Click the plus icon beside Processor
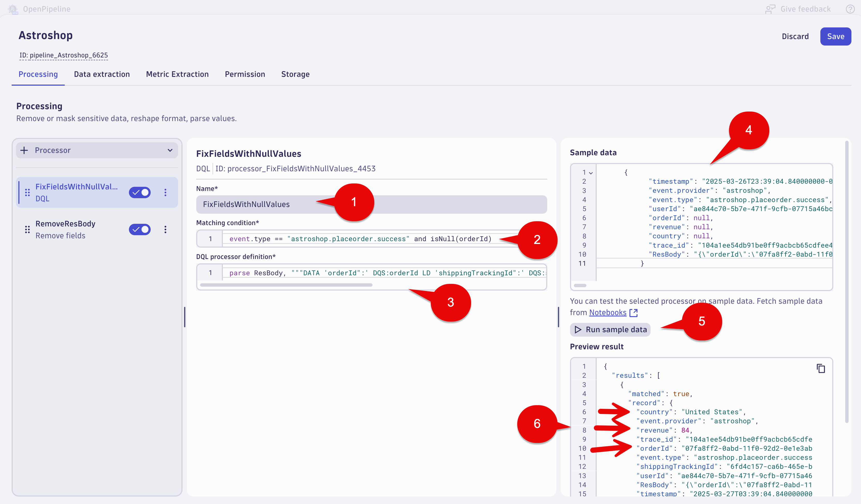The width and height of the screenshot is (861, 504). (x=24, y=150)
